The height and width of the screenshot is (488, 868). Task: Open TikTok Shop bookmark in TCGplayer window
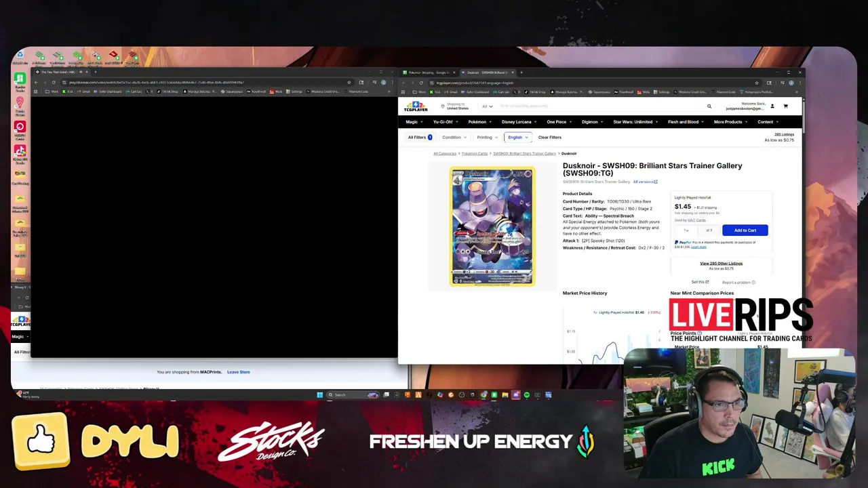[534, 91]
